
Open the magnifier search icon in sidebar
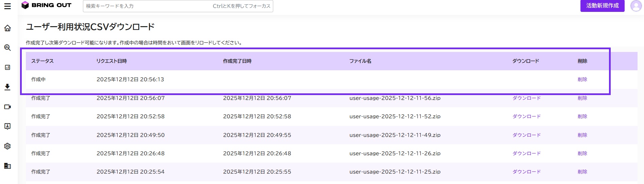coord(7,48)
